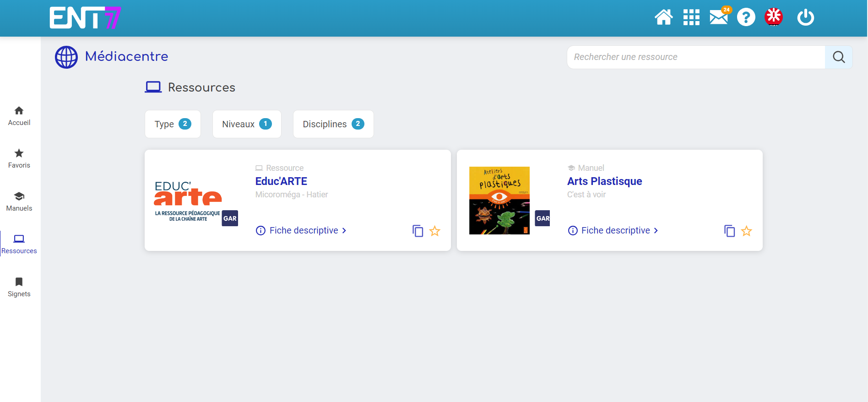Screen dimensions: 868x402
Task: Click the power logout icon
Action: [805, 17]
